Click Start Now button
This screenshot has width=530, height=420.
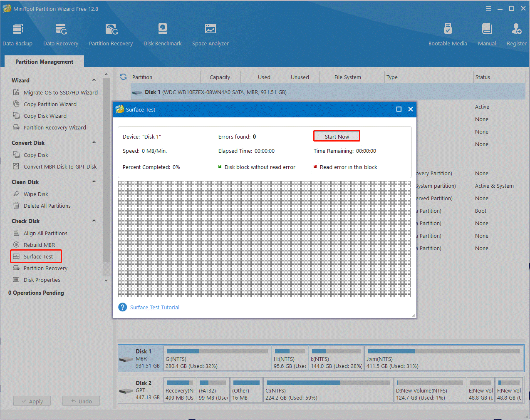point(337,137)
